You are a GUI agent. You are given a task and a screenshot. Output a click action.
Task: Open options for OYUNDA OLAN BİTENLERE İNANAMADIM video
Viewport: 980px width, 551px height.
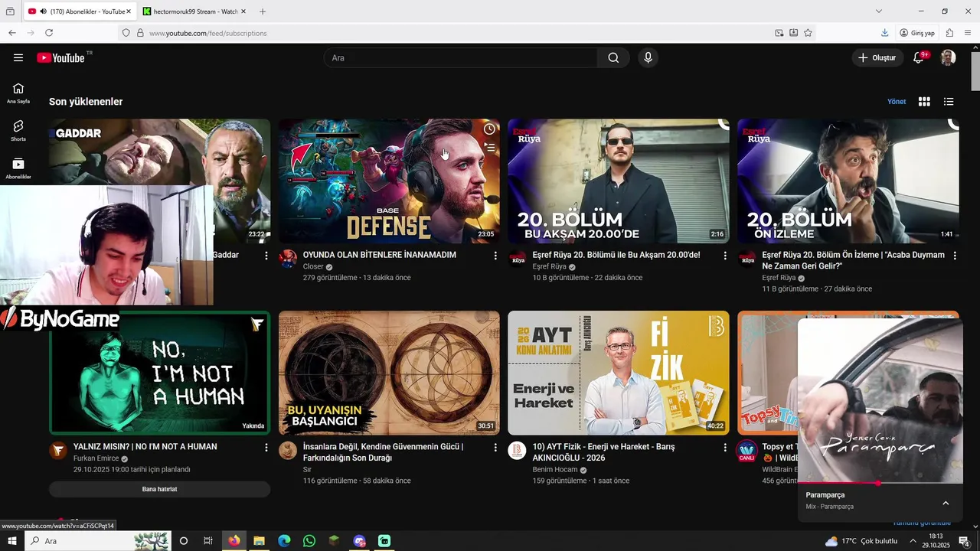495,256
